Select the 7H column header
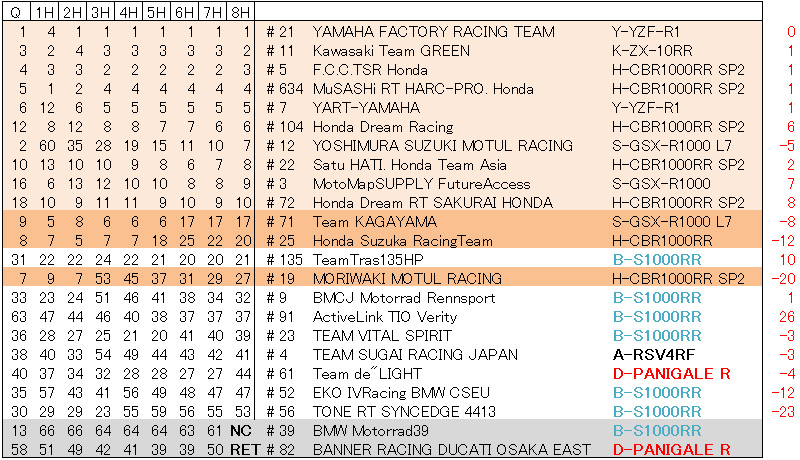The image size is (800, 460). pos(212,12)
